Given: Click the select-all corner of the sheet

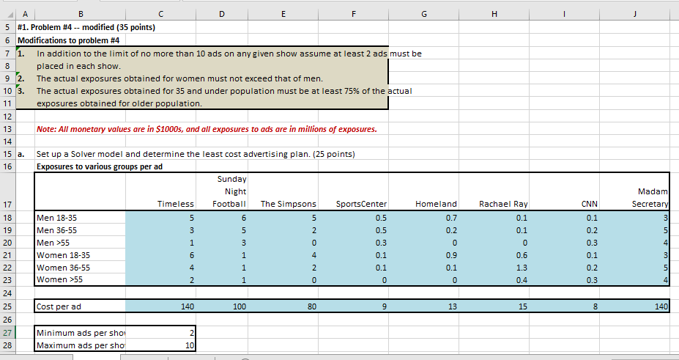Looking at the screenshot, I should click(x=8, y=14).
